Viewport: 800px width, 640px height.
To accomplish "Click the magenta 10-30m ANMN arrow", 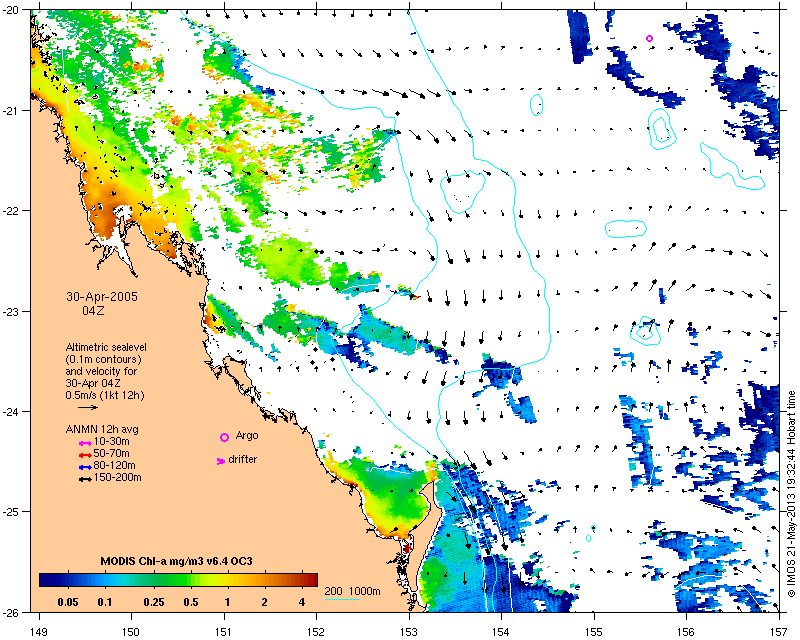I will point(85,444).
